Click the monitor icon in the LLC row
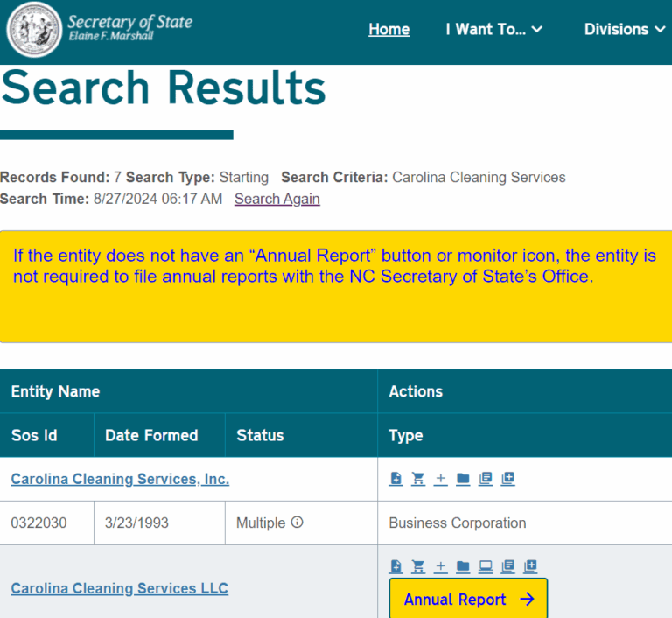Viewport: 672px width, 618px height. [486, 566]
